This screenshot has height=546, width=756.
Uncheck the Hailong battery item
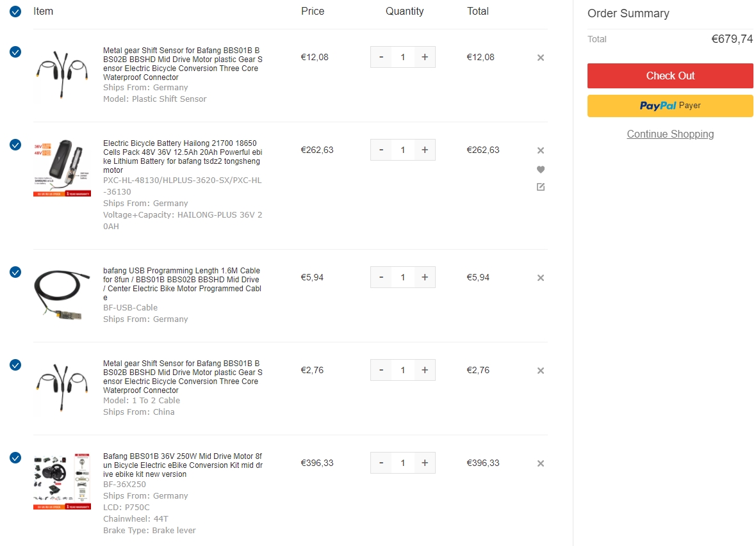click(15, 145)
